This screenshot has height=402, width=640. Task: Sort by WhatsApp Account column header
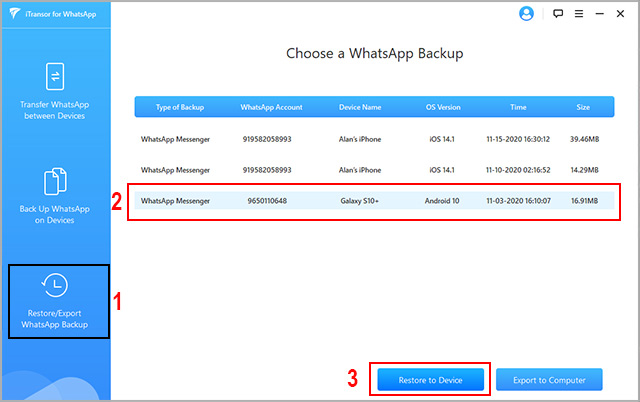271,107
